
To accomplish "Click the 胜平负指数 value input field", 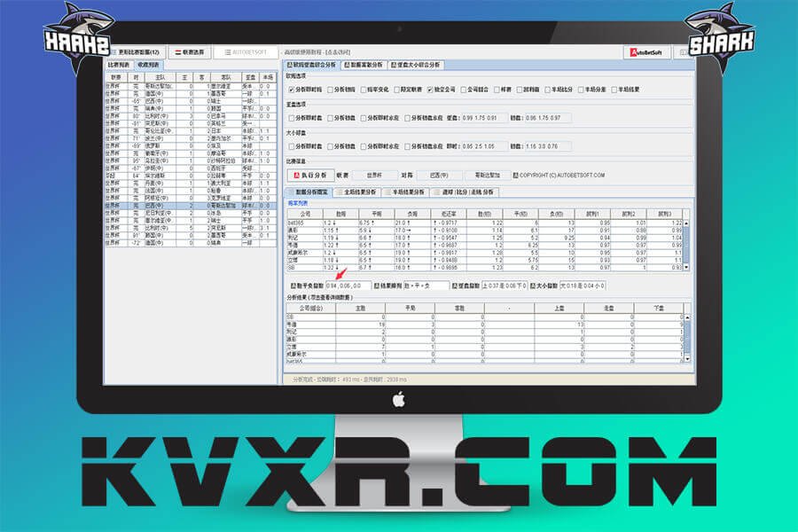I will tap(348, 286).
